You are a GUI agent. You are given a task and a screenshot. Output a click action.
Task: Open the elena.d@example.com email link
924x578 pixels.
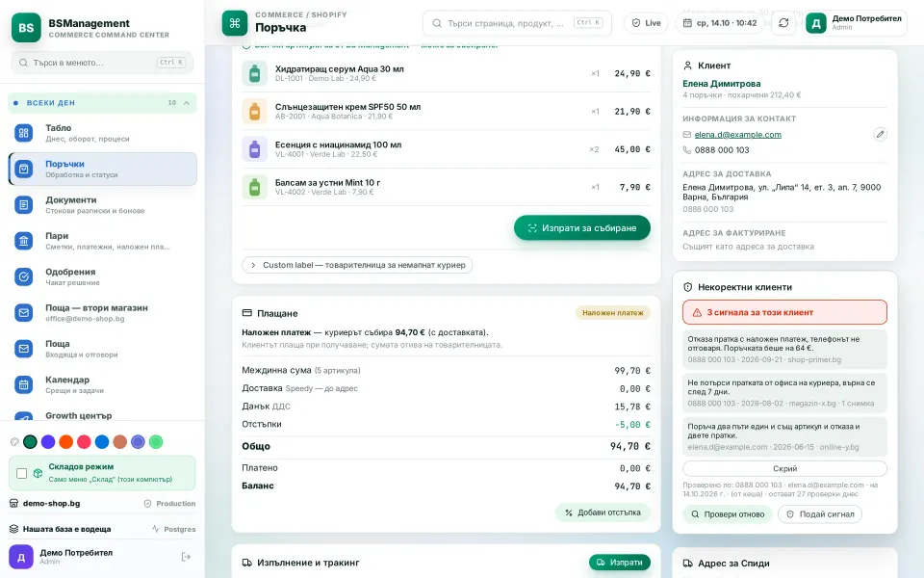[738, 135]
